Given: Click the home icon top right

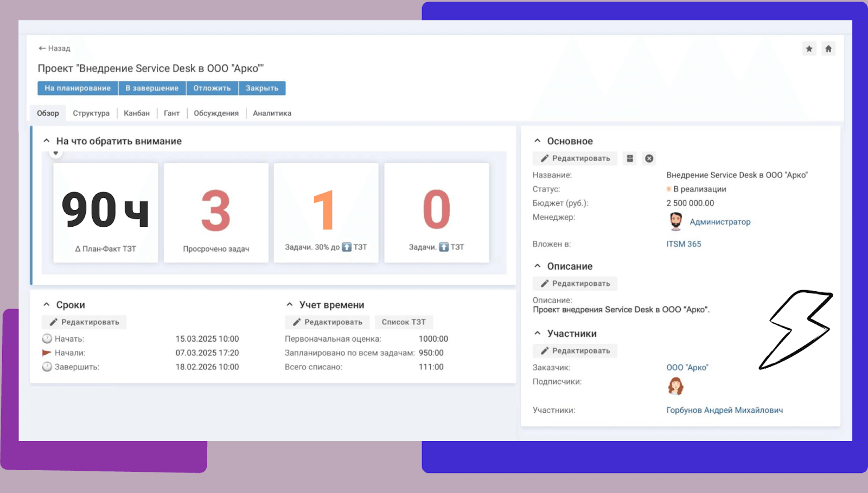Looking at the screenshot, I should [828, 48].
